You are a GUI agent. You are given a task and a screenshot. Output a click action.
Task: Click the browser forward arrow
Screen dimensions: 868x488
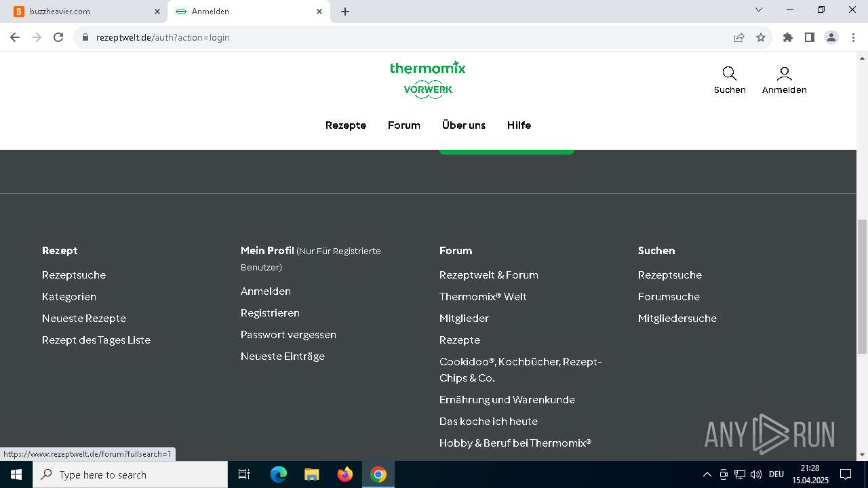tap(37, 37)
